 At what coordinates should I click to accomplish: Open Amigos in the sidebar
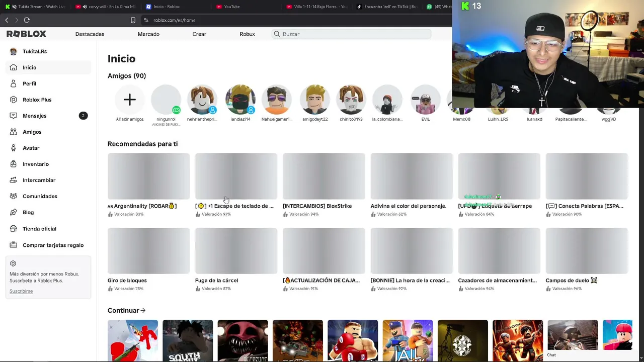point(48,132)
